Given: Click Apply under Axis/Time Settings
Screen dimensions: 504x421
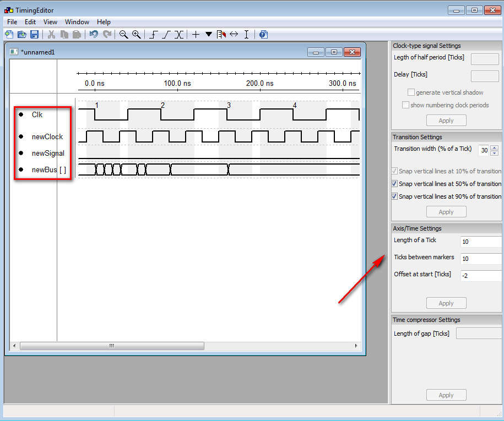Looking at the screenshot, I should pyautogui.click(x=446, y=303).
